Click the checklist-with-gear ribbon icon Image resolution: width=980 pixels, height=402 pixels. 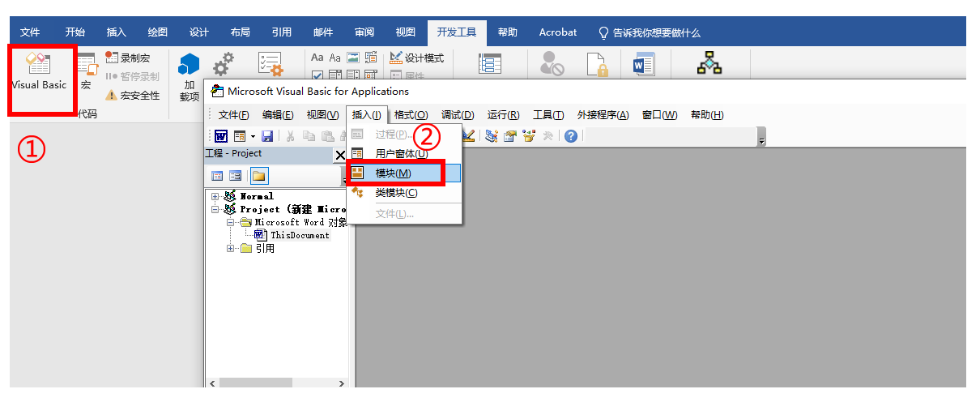(270, 65)
